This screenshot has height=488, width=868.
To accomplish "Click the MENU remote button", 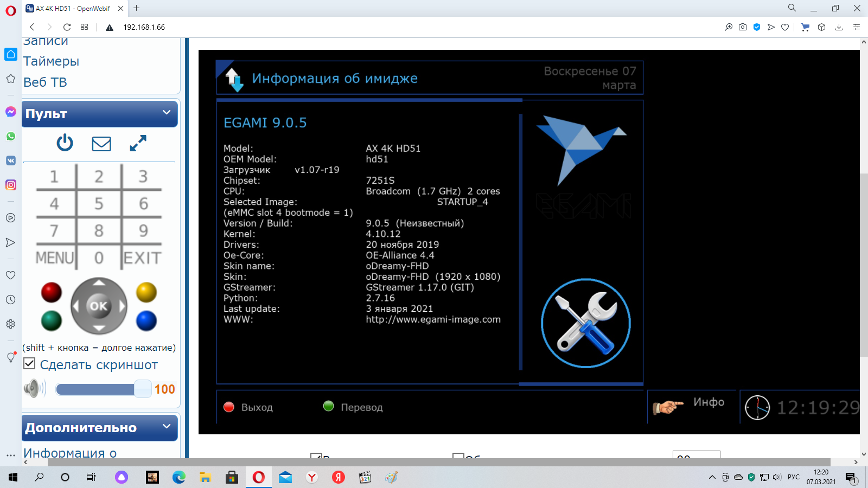I will [55, 258].
